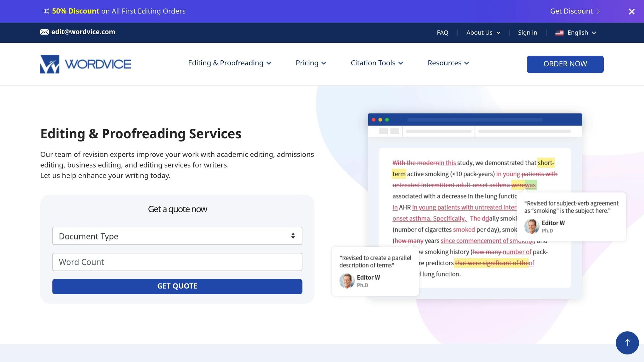The height and width of the screenshot is (362, 644).
Task: Click Sign in link
Action: (527, 33)
